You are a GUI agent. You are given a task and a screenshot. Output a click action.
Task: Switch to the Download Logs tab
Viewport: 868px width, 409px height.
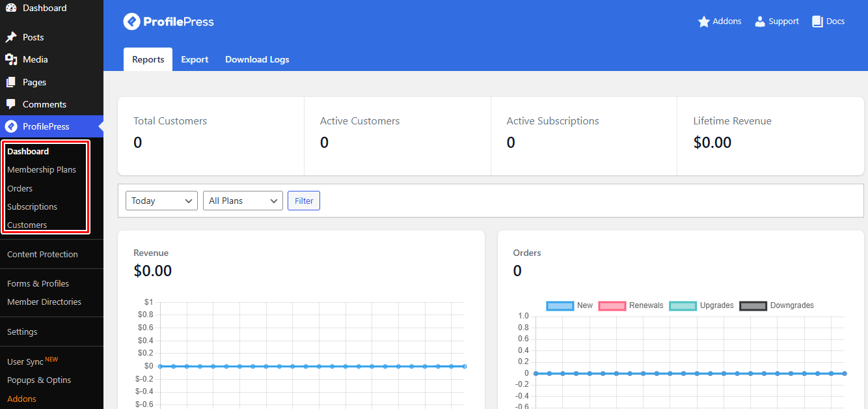pyautogui.click(x=257, y=59)
